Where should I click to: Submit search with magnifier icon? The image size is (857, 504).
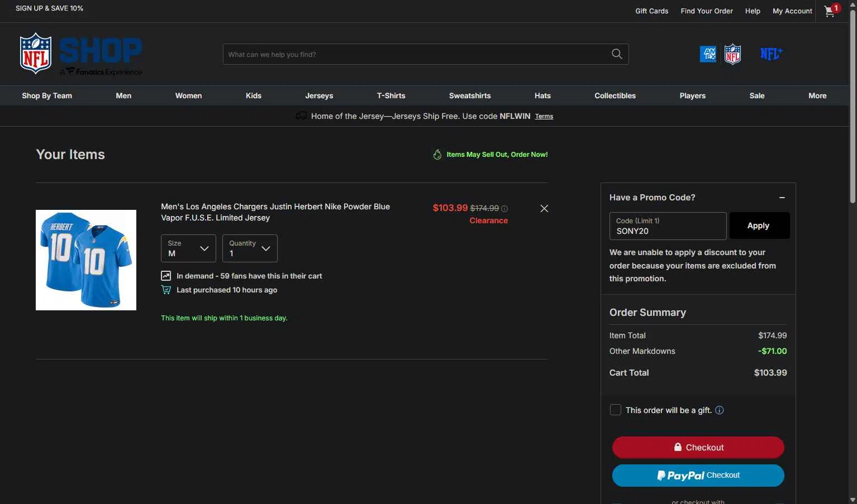[x=617, y=54]
